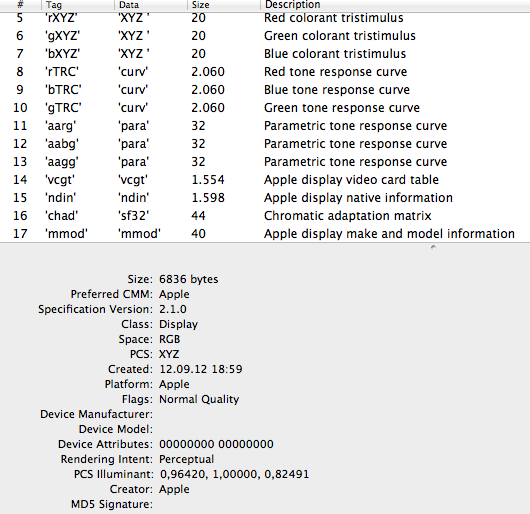Click the Device Manufacturer label
The height and width of the screenshot is (514, 530).
(96, 414)
